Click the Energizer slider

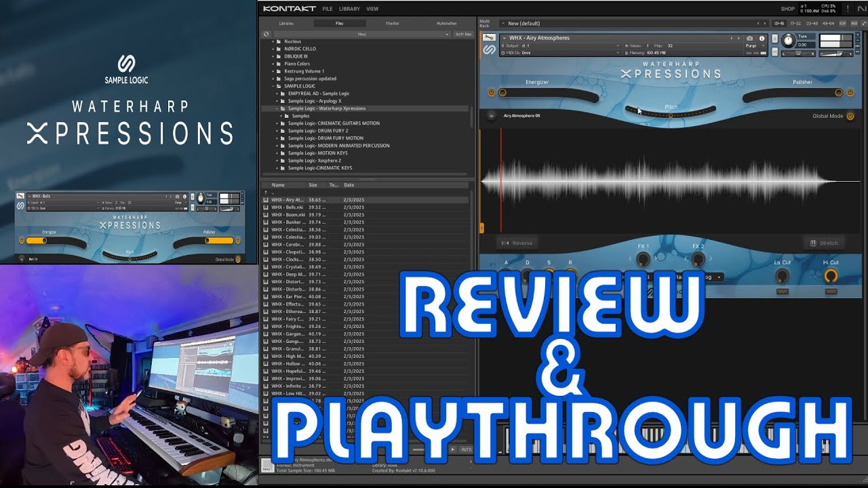[x=548, y=94]
